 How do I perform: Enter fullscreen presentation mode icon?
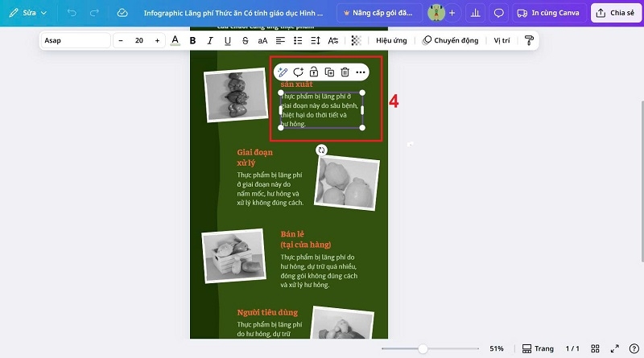tap(615, 348)
